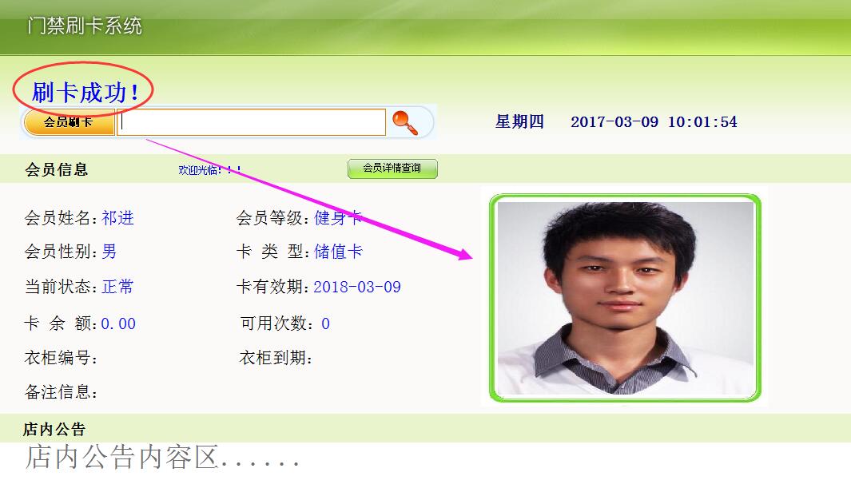Click the card balance 0.00
The image size is (851, 504).
coord(118,323)
